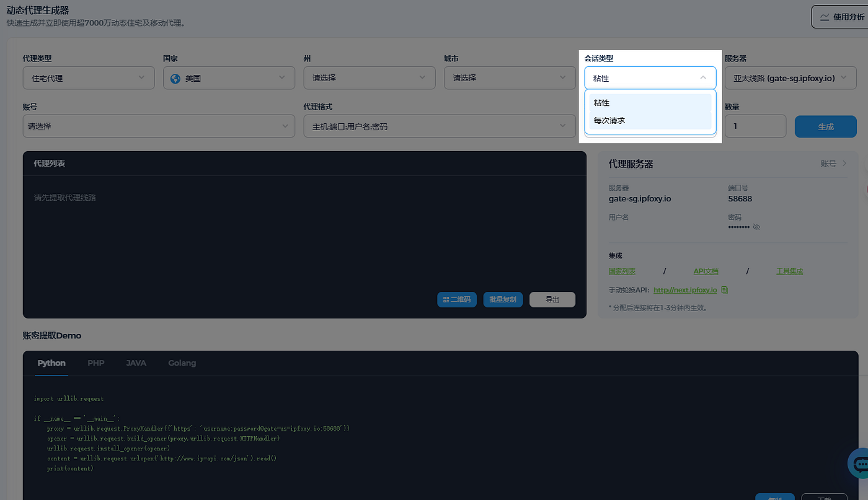868x500 pixels.
Task: Select the 粘性 session option
Action: click(650, 103)
